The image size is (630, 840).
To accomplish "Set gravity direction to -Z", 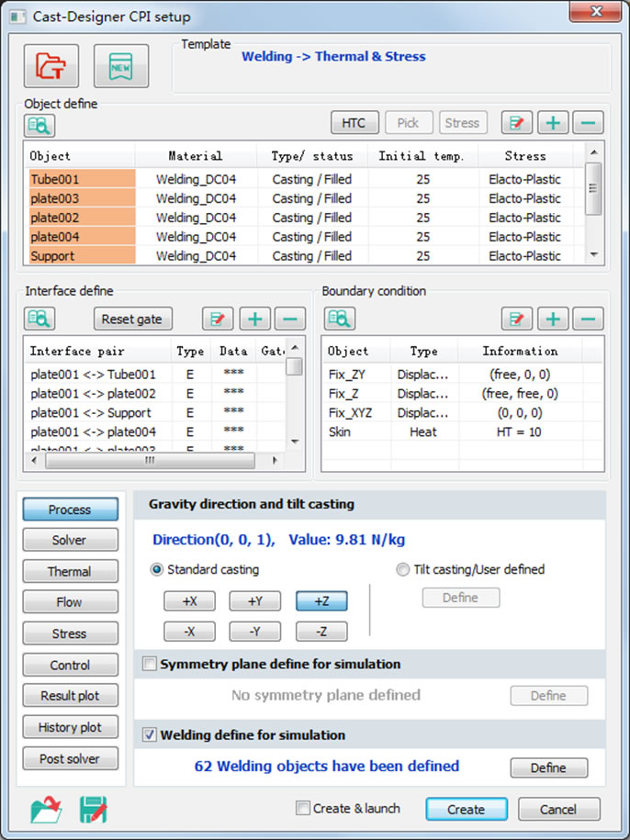I will click(321, 632).
